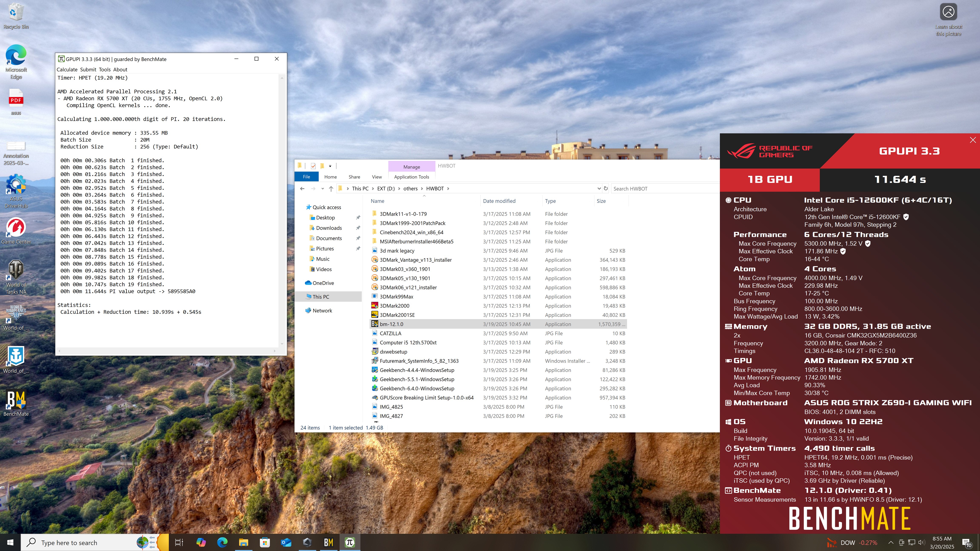Select the CATZILLA JPG file
The width and height of the screenshot is (980, 551).
click(x=498, y=334)
